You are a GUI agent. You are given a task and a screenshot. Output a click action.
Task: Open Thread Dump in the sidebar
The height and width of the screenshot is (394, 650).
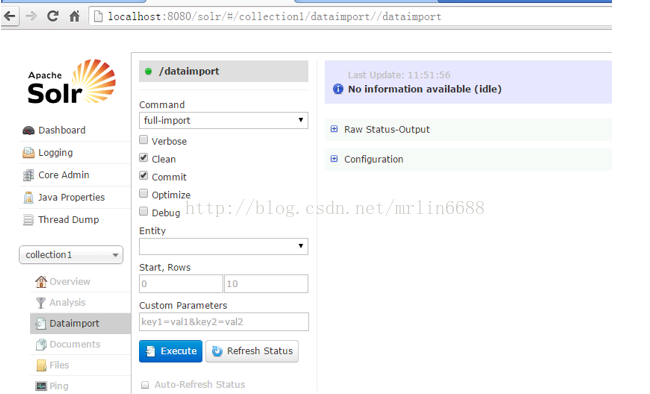tap(68, 220)
